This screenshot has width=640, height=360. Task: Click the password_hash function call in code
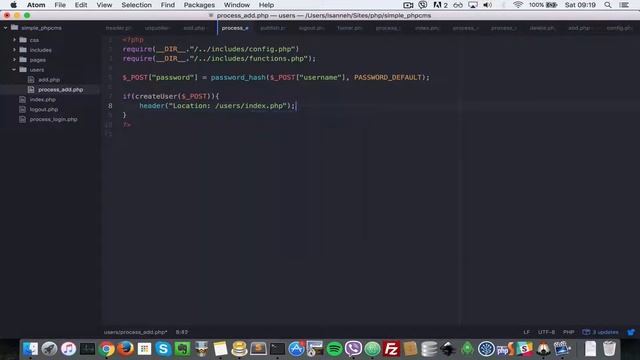[238, 77]
